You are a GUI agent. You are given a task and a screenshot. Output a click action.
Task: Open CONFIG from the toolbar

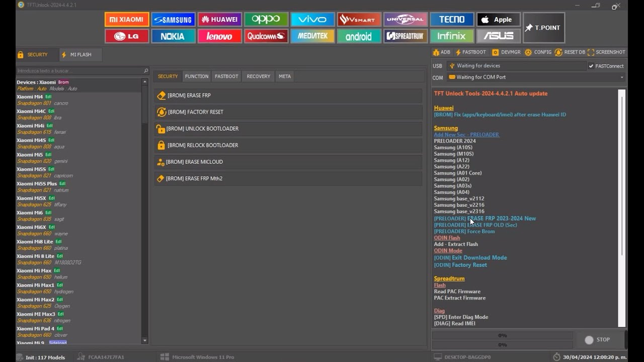click(538, 52)
